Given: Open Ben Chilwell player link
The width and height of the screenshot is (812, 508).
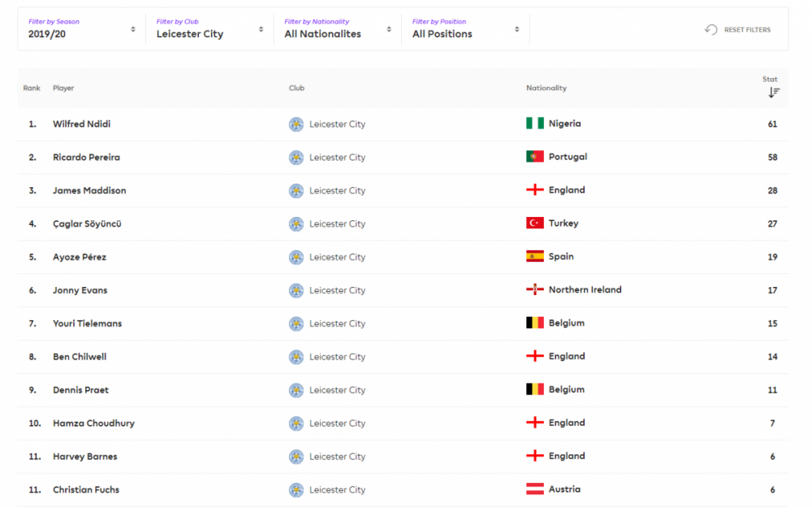Looking at the screenshot, I should click(x=80, y=357).
